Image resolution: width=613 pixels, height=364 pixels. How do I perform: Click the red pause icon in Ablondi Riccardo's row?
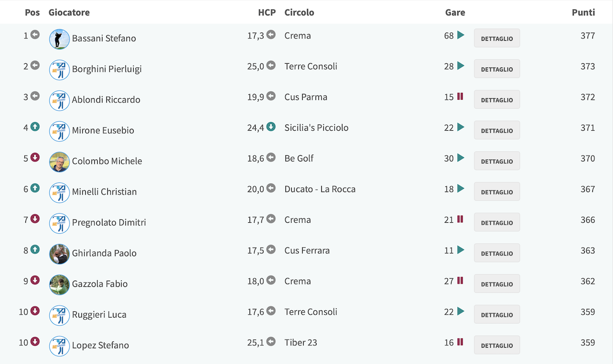click(x=460, y=96)
